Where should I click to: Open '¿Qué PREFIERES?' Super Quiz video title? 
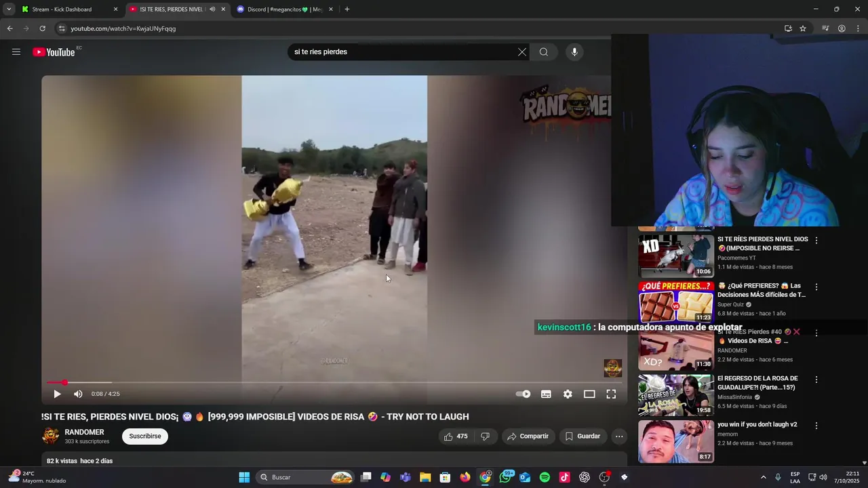click(x=762, y=290)
